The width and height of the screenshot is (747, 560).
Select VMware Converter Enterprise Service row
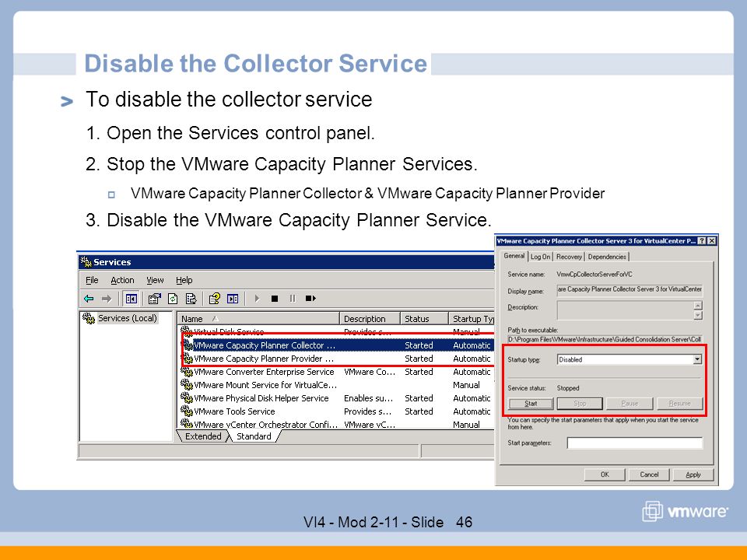tap(337, 372)
